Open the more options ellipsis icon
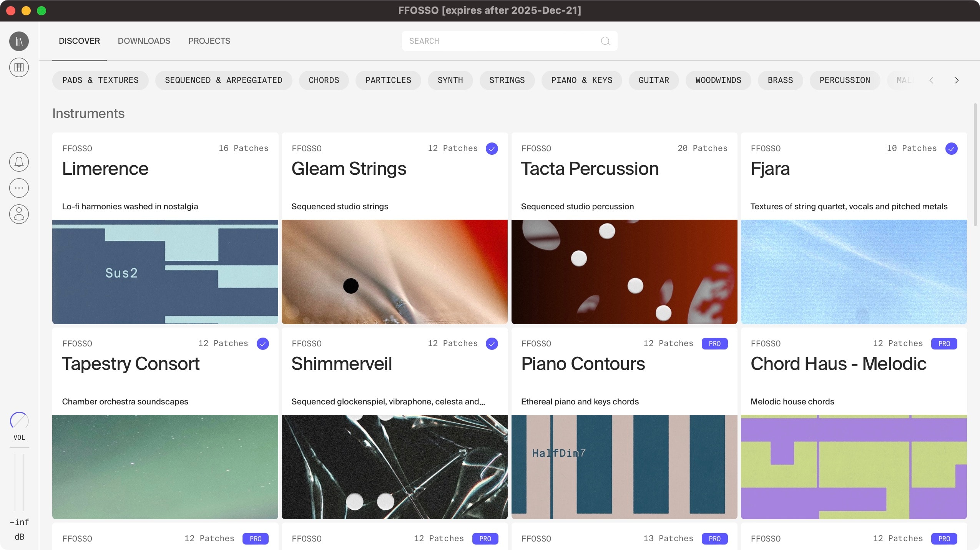The image size is (980, 550). 19,188
